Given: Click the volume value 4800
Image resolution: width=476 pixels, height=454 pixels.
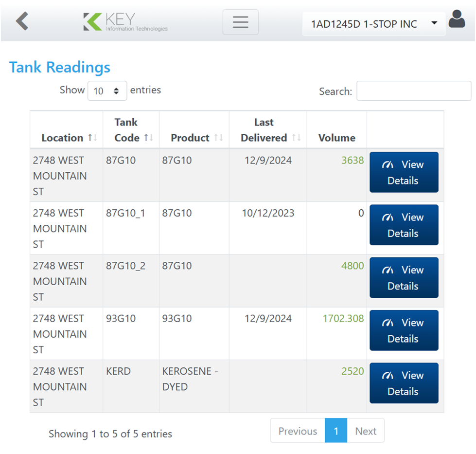Looking at the screenshot, I should (x=353, y=266).
